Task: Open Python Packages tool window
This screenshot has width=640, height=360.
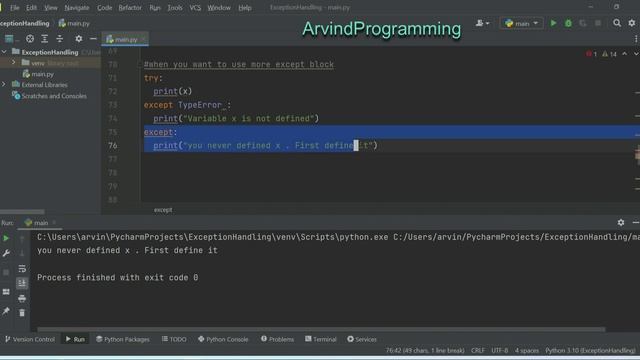Action: click(123, 339)
